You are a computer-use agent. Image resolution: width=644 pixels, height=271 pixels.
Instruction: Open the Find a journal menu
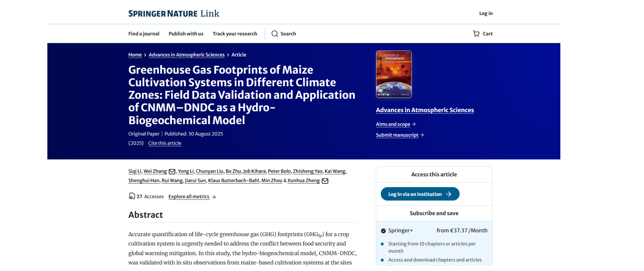click(144, 34)
